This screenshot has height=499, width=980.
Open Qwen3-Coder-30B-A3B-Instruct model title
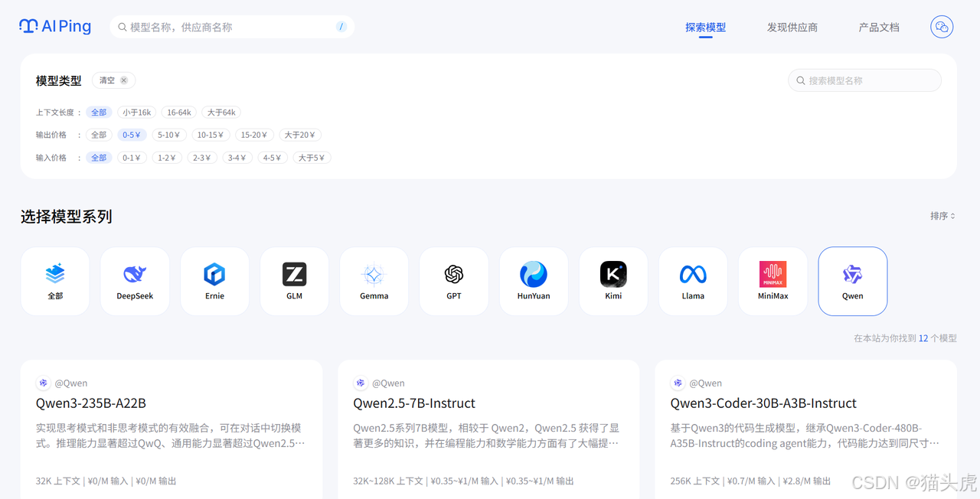[763, 403]
